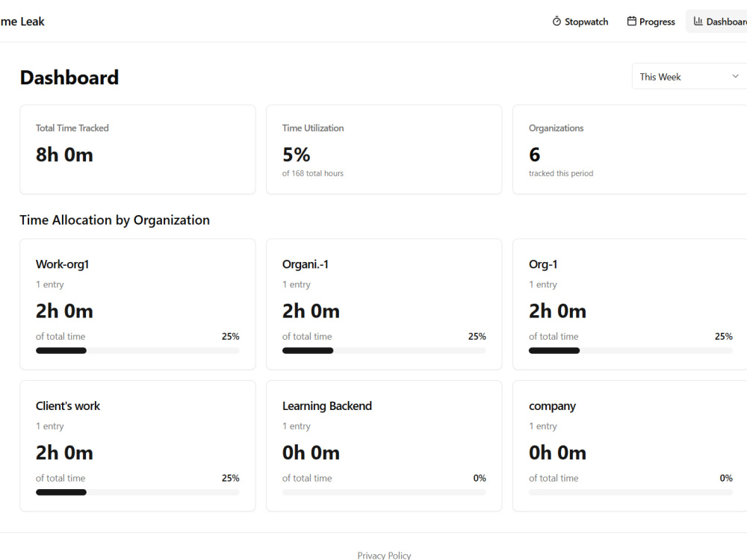Click 'of total time' in Client's work card
This screenshot has height=560, width=747.
[61, 478]
